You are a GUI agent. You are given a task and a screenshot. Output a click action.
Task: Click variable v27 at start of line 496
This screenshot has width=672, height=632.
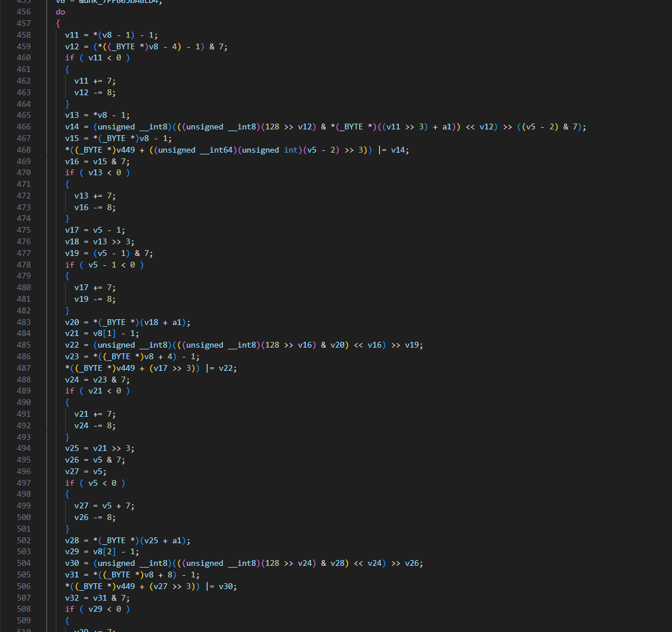[72, 471]
